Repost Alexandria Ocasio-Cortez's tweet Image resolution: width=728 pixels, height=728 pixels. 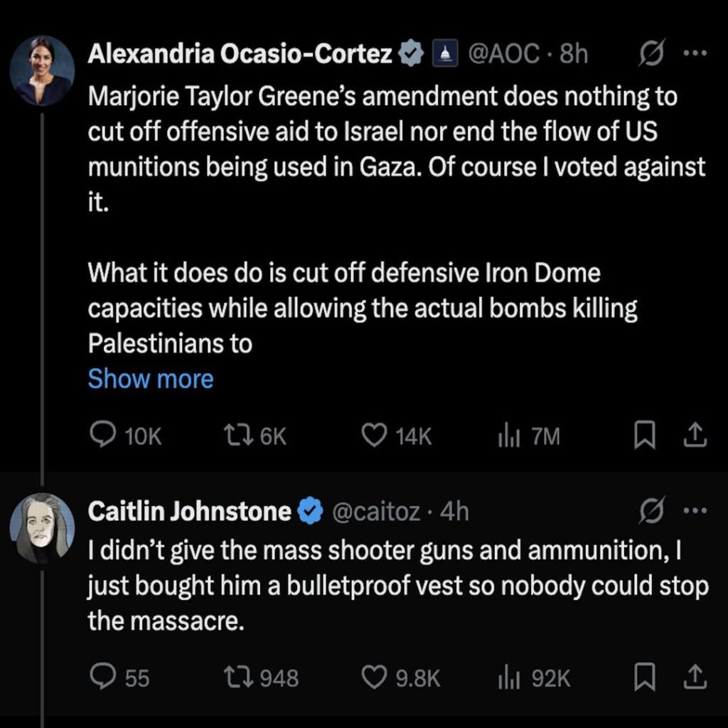tap(235, 435)
